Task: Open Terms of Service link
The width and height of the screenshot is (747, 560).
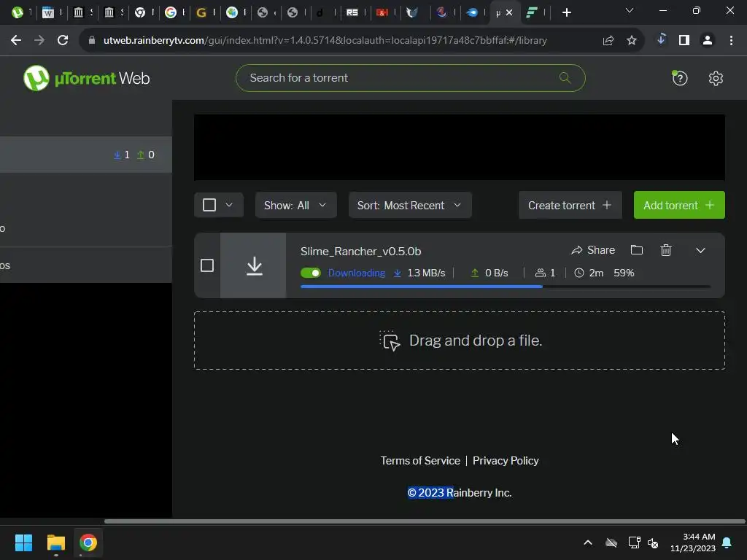Action: [x=420, y=461]
